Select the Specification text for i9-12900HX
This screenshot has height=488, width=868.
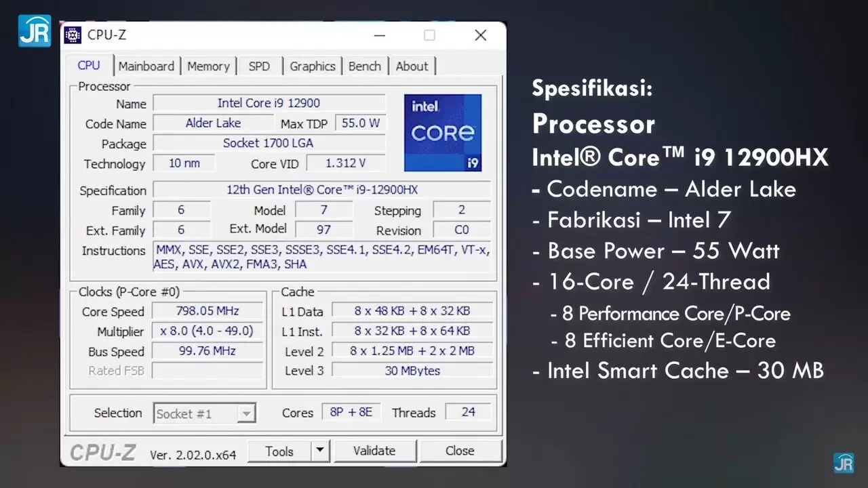pos(321,190)
